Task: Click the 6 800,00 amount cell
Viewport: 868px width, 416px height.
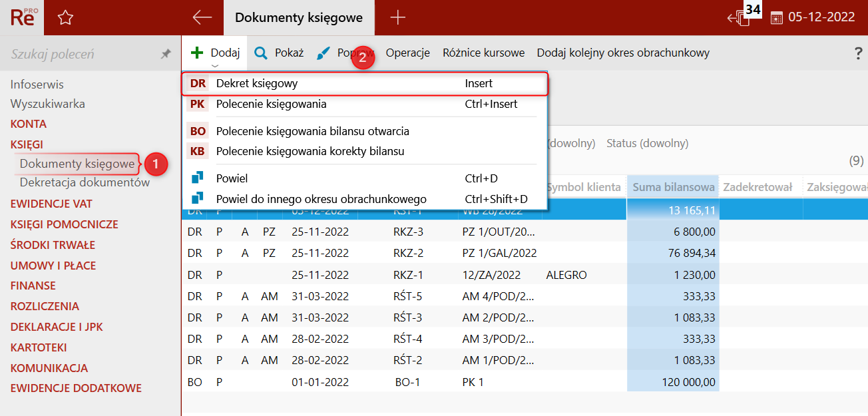Action: pyautogui.click(x=673, y=232)
